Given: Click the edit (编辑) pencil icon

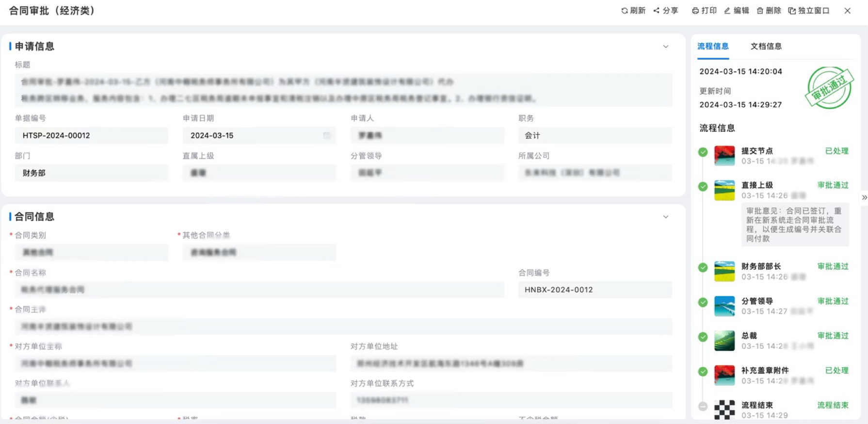Looking at the screenshot, I should tap(727, 11).
